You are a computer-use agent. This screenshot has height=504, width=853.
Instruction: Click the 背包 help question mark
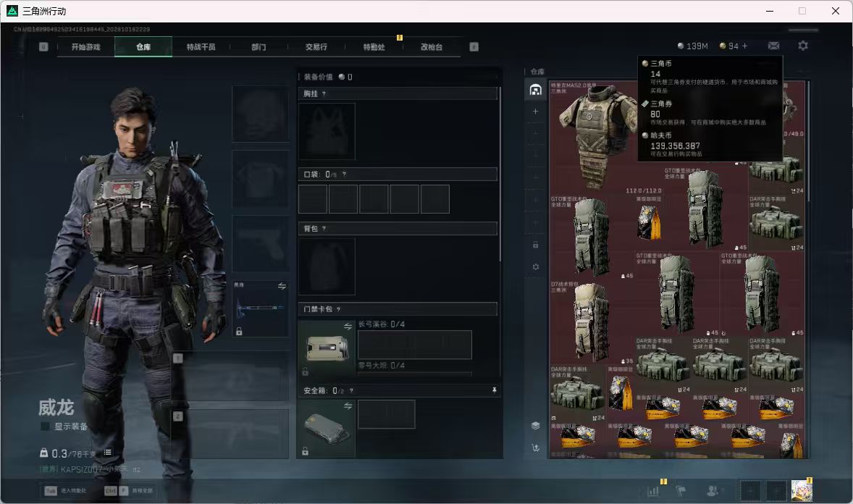(x=324, y=229)
